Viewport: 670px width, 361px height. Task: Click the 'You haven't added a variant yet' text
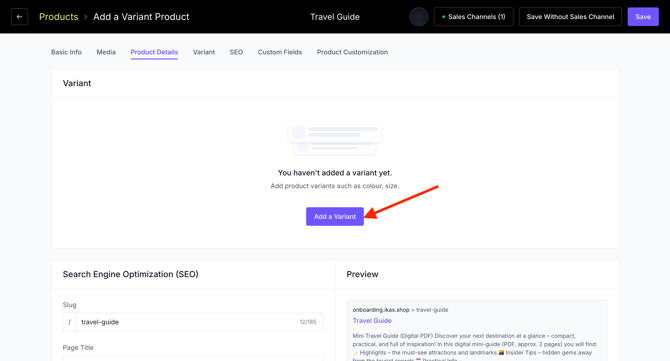pyautogui.click(x=335, y=173)
